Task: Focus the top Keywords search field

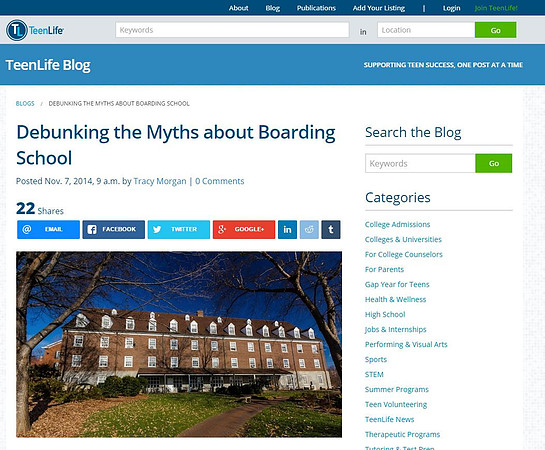Action: click(x=232, y=30)
